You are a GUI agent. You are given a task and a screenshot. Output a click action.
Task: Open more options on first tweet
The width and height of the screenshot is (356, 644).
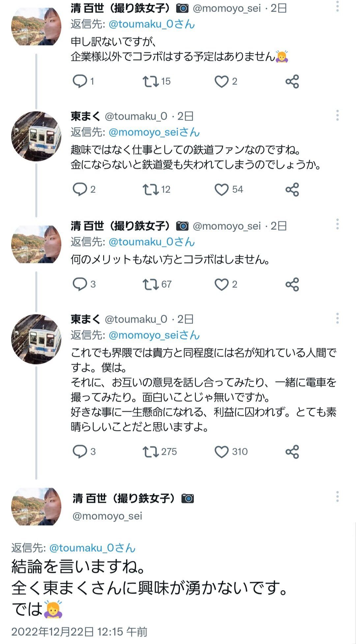coord(337,7)
